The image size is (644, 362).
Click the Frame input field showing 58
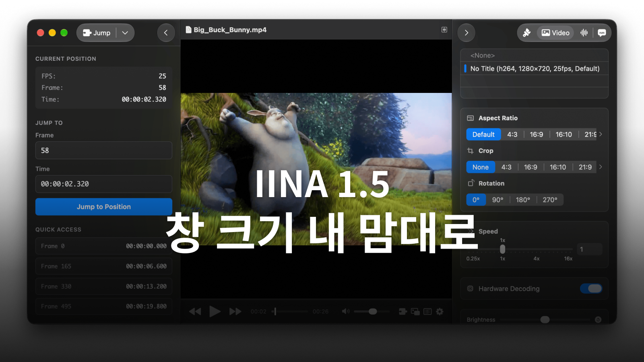(x=104, y=150)
